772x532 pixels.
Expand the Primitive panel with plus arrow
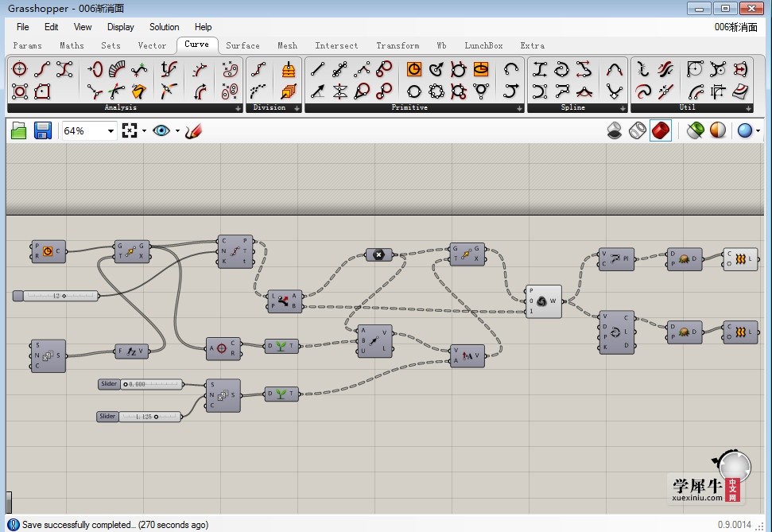coord(519,108)
